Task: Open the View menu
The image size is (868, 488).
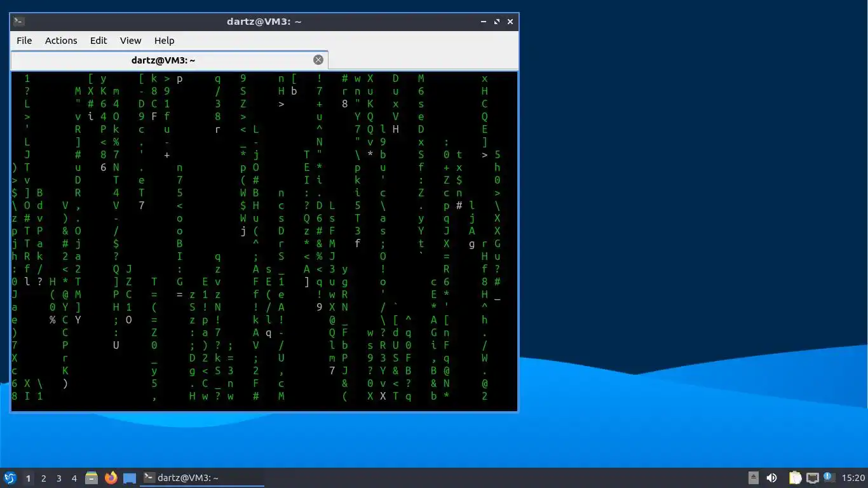Action: point(131,41)
